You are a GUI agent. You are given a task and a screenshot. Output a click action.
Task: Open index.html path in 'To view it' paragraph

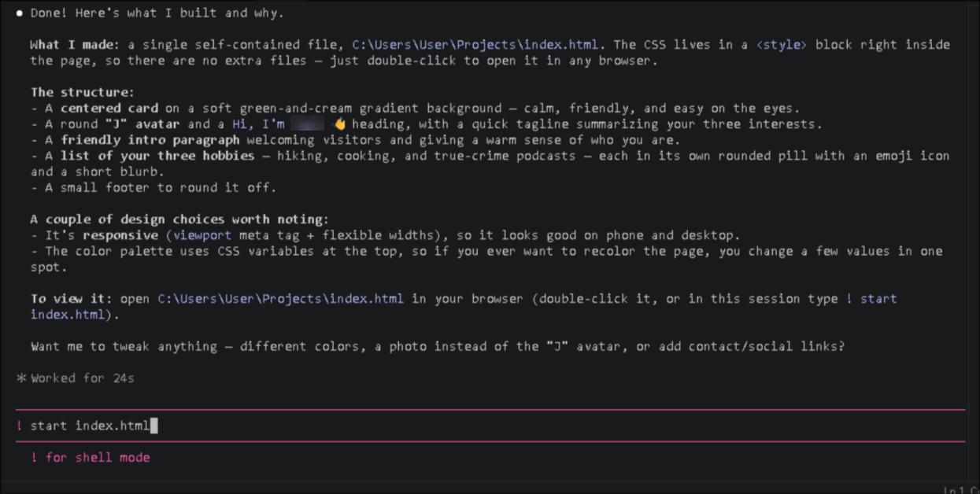(281, 299)
